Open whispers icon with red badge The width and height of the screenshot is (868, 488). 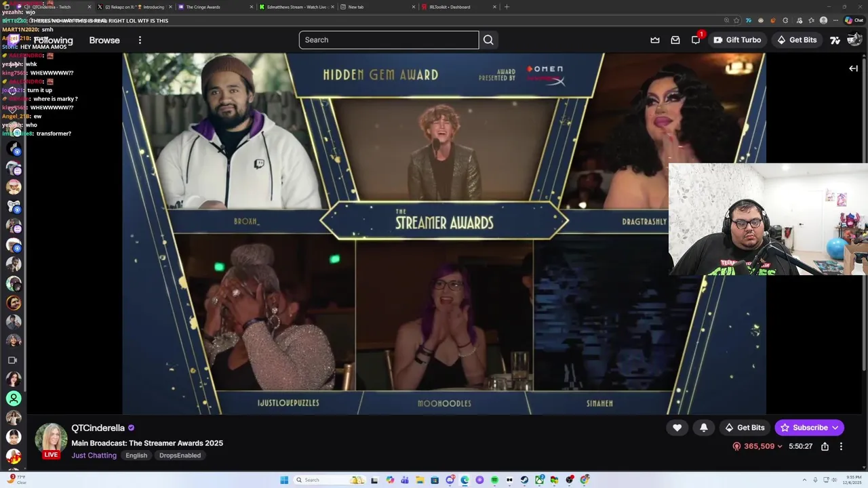coord(696,40)
